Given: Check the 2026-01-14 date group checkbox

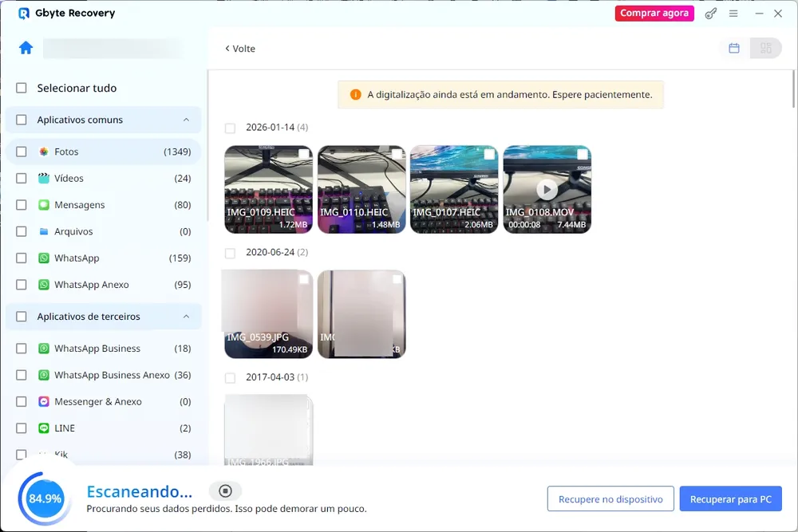Looking at the screenshot, I should click(230, 128).
